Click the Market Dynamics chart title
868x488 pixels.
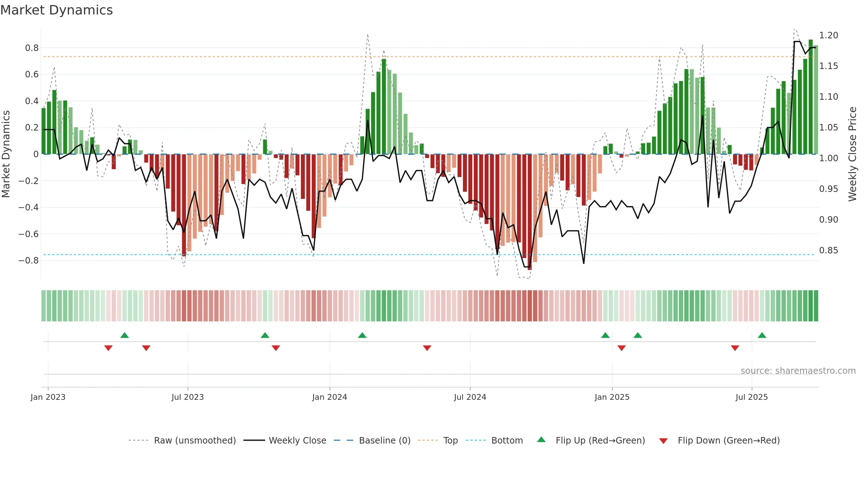tap(56, 10)
